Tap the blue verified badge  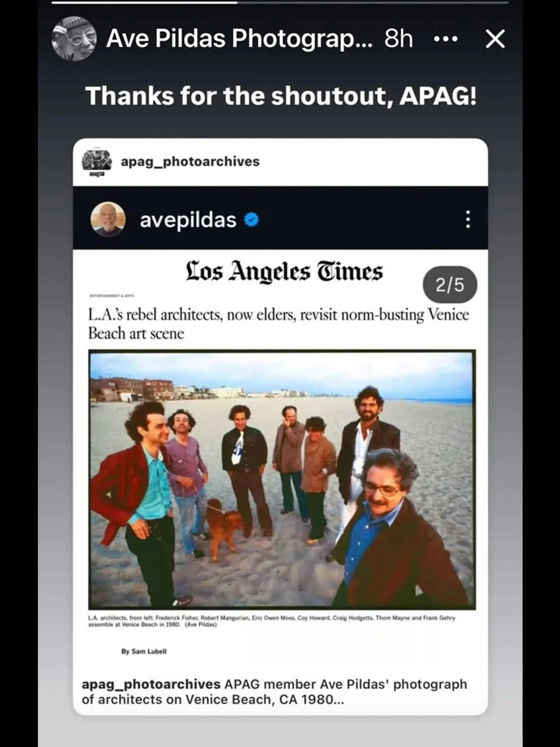pyautogui.click(x=252, y=219)
